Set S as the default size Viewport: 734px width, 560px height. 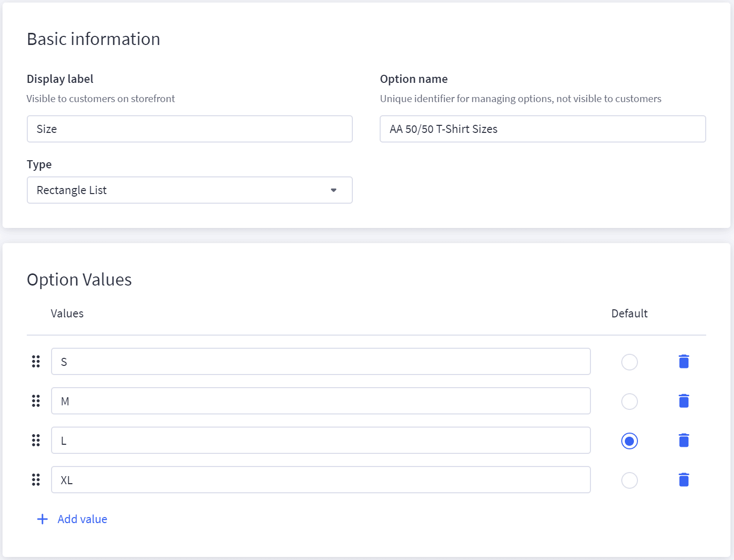point(629,362)
